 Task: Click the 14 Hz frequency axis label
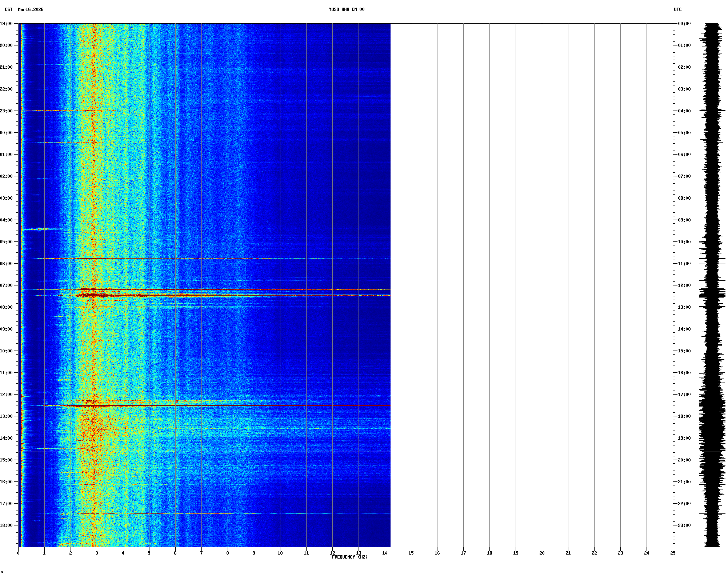(x=385, y=553)
